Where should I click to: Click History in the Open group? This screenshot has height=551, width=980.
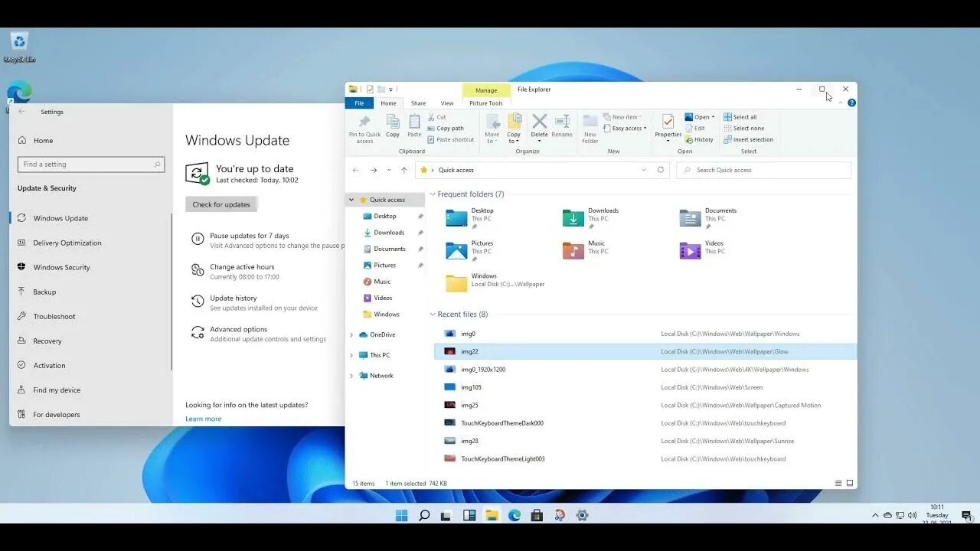699,139
